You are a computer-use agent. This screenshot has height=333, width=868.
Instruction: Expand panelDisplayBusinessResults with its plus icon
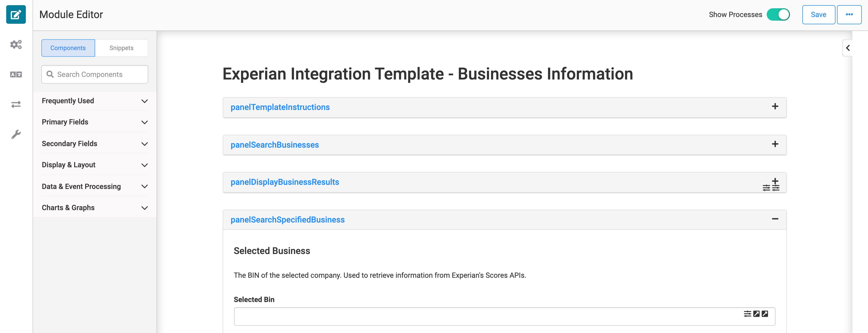(x=775, y=181)
